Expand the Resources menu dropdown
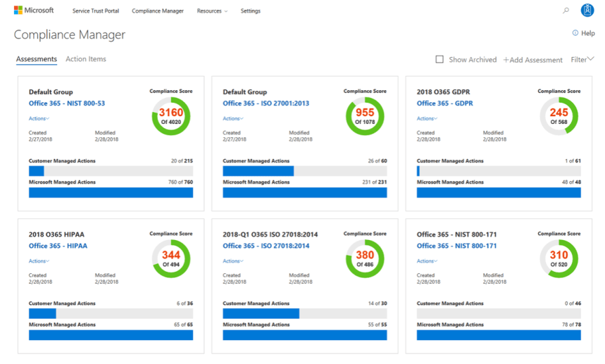Viewport: 605px width, 364px height. (x=212, y=11)
